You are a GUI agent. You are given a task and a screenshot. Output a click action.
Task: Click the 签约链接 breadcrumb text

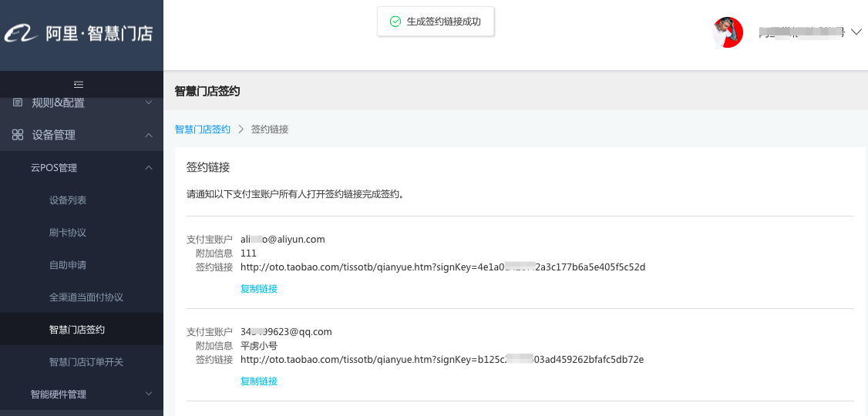point(270,129)
